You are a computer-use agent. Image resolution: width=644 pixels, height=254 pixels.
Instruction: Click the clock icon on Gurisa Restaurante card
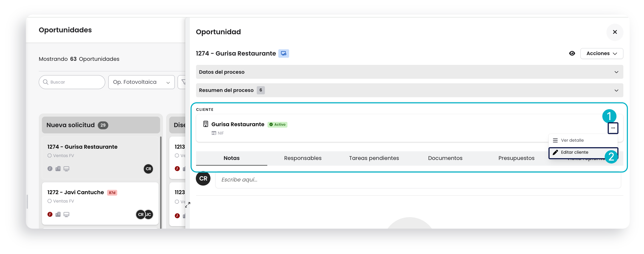50,169
